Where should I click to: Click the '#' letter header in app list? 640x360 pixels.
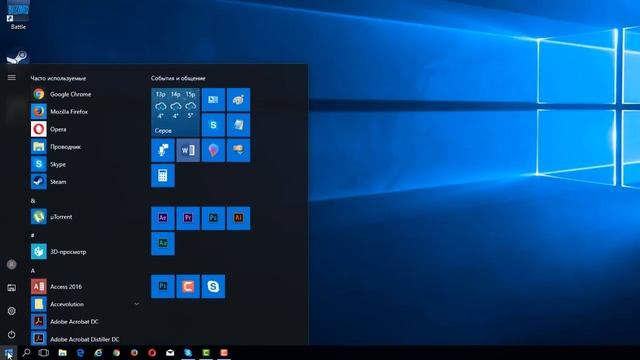tap(33, 236)
